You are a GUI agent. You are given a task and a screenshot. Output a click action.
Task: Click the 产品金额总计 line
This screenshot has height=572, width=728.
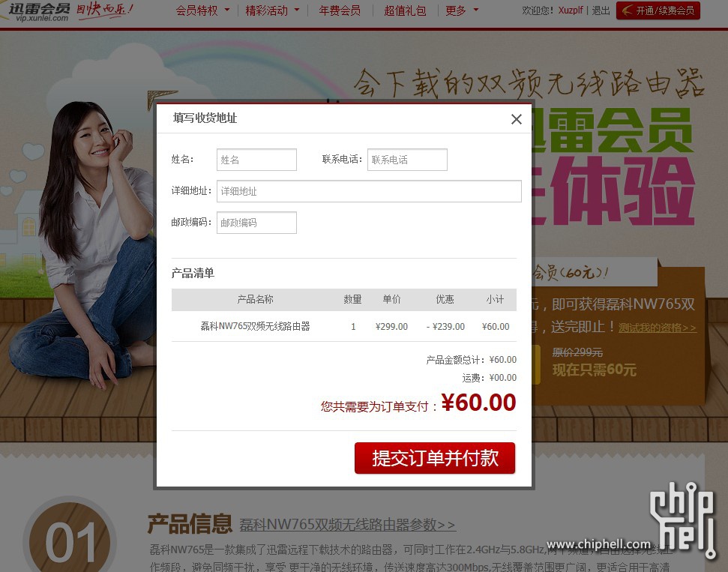click(x=472, y=360)
